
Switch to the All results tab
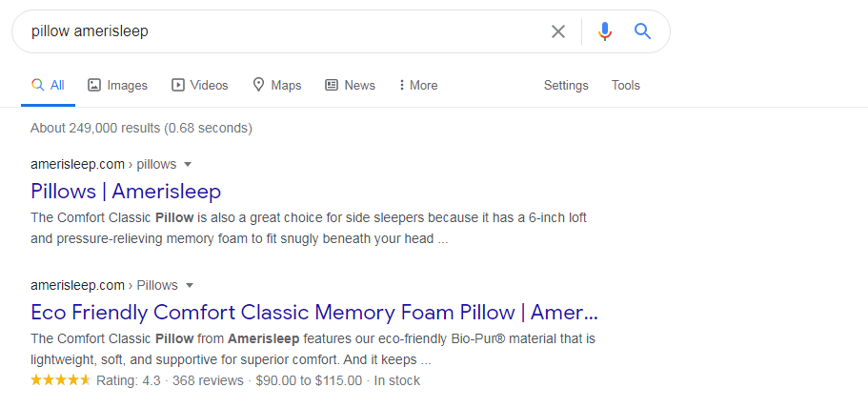coord(49,85)
